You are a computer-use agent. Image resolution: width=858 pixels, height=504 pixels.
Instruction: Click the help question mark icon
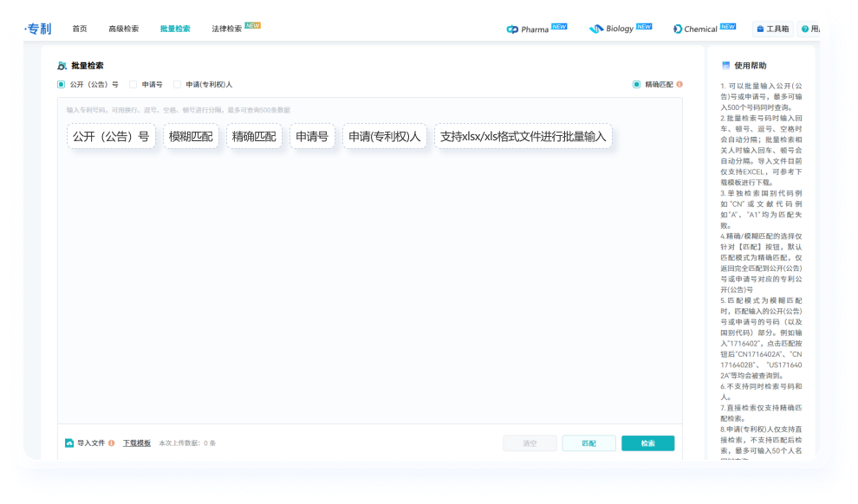click(805, 29)
